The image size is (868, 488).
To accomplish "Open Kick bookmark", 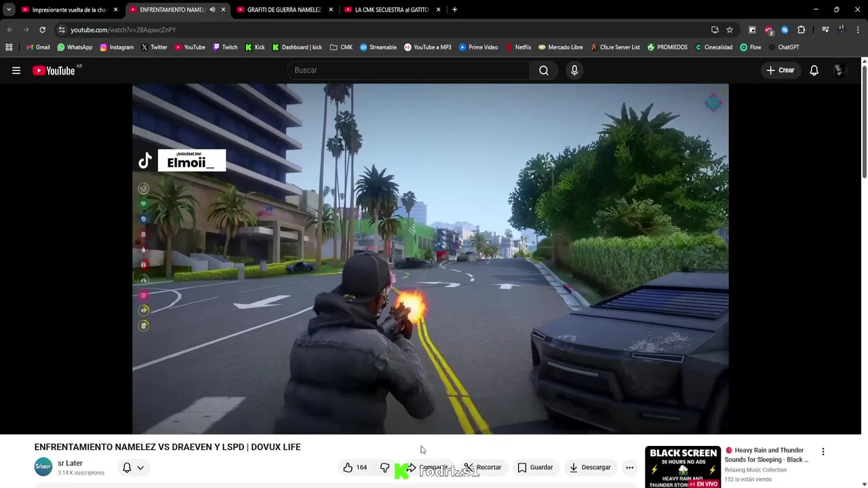I will click(x=255, y=47).
